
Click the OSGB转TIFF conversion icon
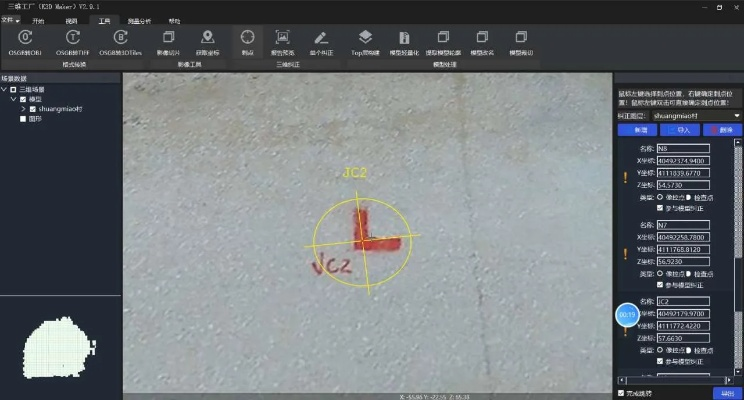coord(73,39)
